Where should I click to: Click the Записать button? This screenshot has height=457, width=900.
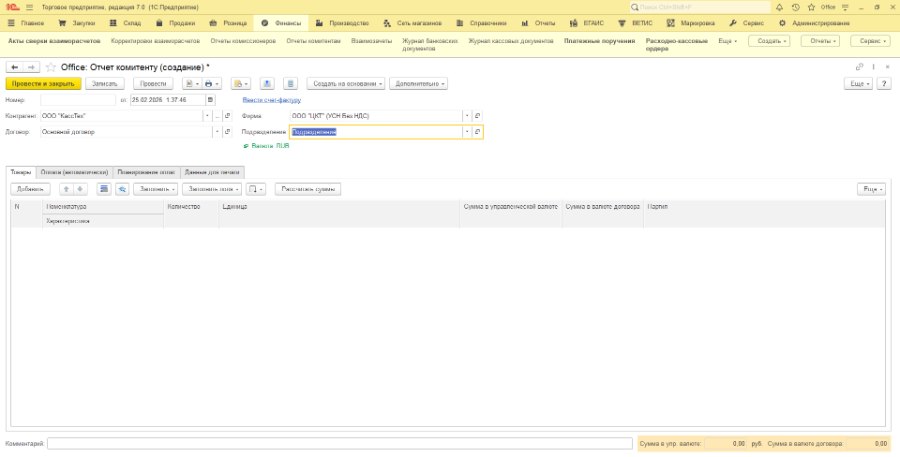coord(105,84)
